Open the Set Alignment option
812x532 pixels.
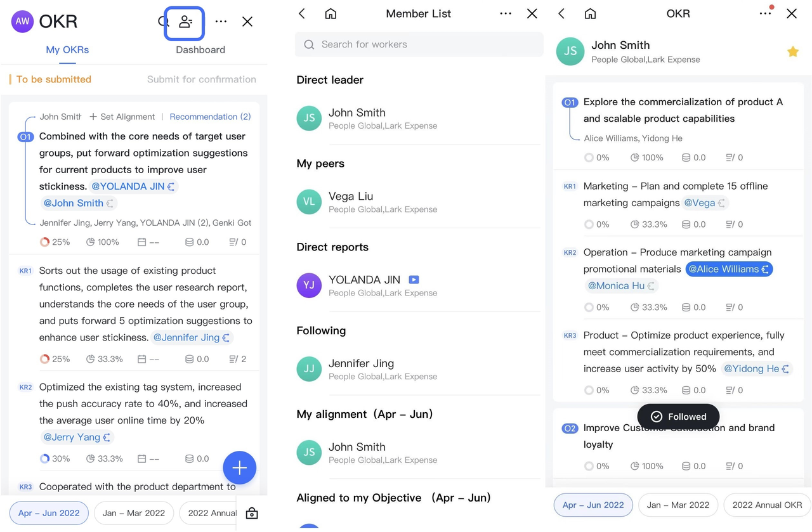[122, 117]
